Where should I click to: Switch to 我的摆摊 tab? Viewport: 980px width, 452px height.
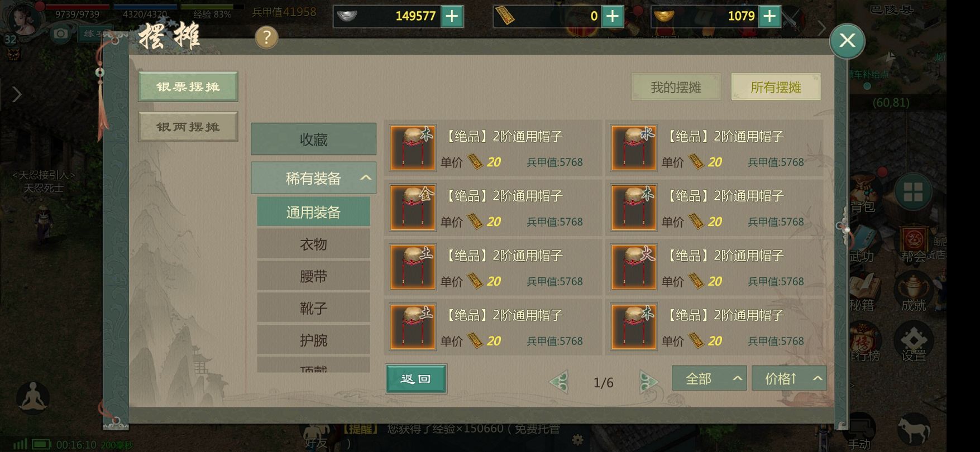[676, 87]
